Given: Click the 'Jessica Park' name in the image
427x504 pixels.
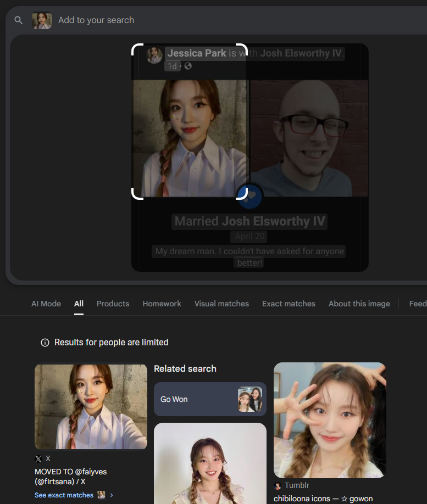Looking at the screenshot, I should point(197,53).
